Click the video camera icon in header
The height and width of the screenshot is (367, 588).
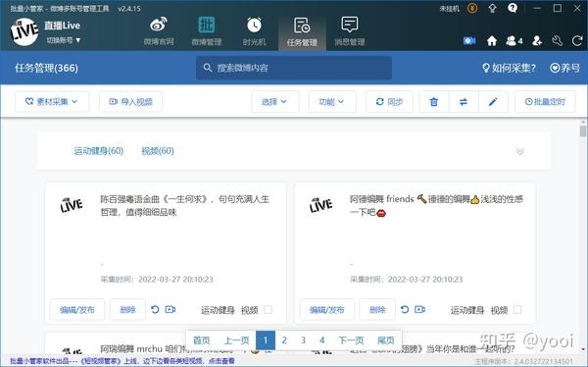tap(469, 40)
